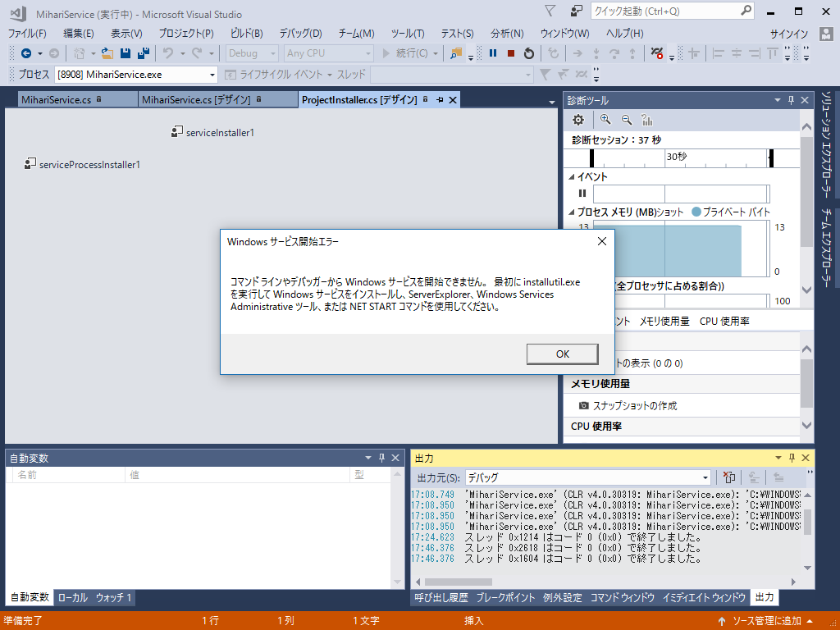Click スナップショットの作成 button
Viewport: 840px width, 630px height.
[634, 406]
